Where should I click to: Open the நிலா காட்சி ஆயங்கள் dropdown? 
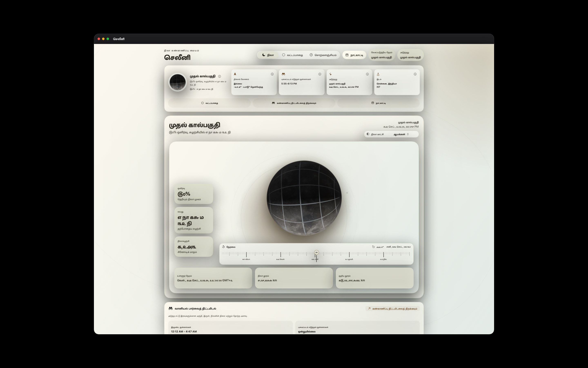pyautogui.click(x=391, y=134)
